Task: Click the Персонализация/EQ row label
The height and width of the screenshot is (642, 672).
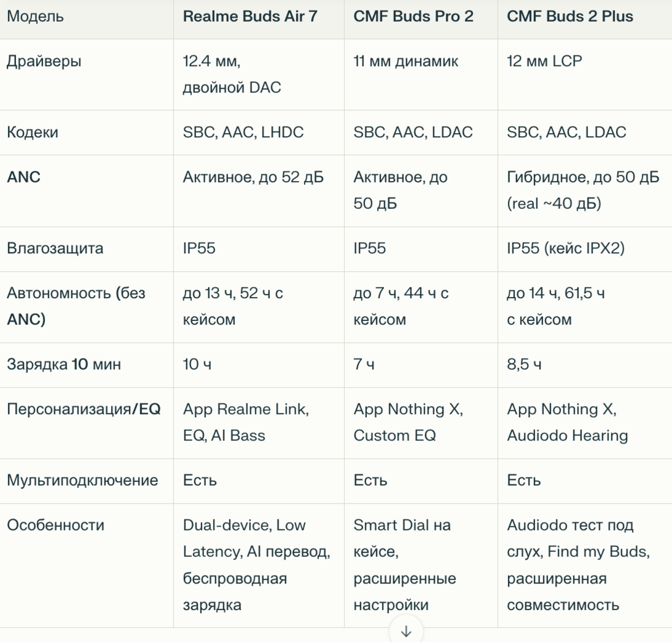Action: coord(83,410)
